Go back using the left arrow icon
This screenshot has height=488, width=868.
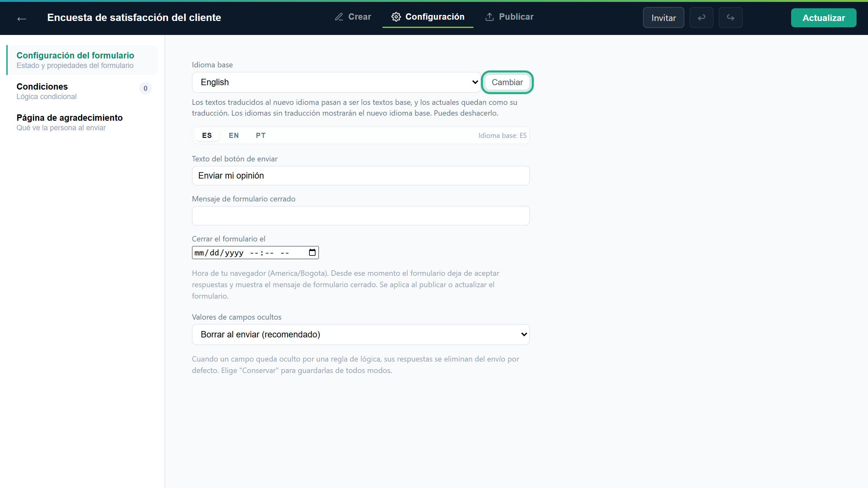[22, 18]
